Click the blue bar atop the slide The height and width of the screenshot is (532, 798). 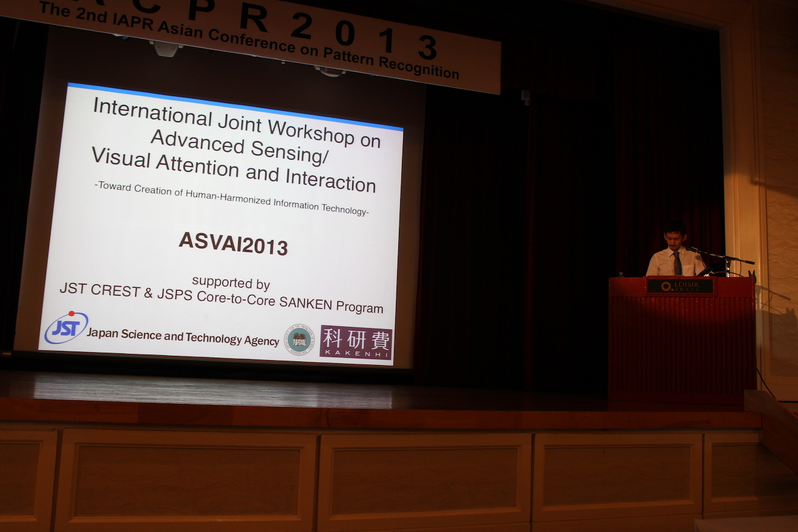tap(234, 105)
